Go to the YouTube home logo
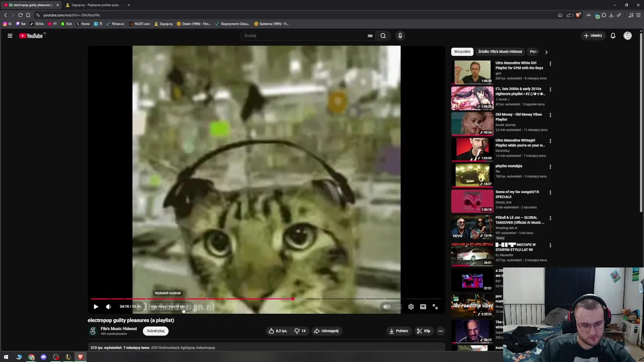This screenshot has width=644, height=362. click(x=31, y=36)
